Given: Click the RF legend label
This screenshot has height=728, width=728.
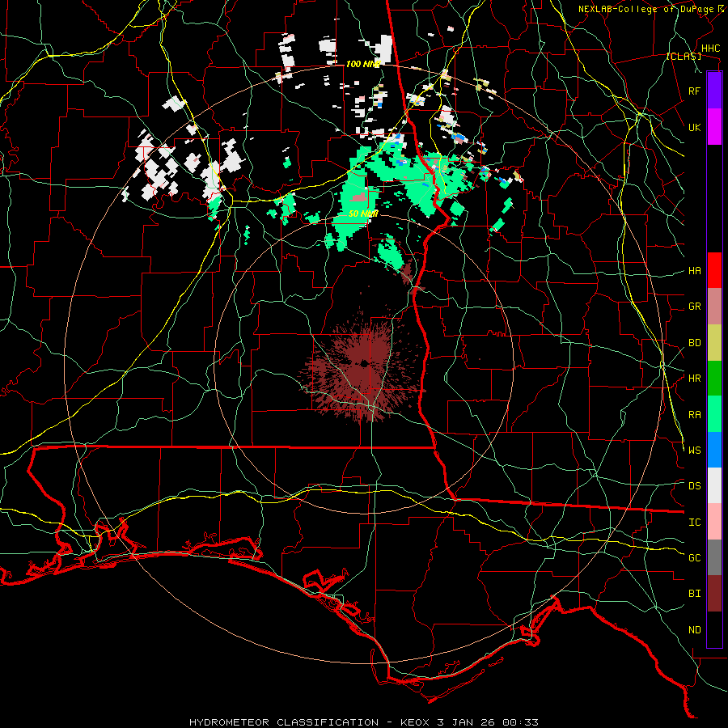Looking at the screenshot, I should click(x=695, y=91).
